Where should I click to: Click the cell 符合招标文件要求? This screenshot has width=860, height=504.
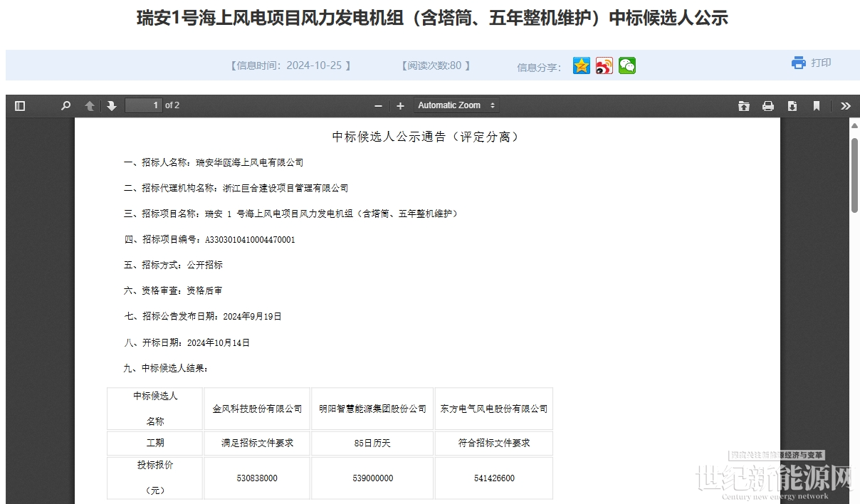493,443
